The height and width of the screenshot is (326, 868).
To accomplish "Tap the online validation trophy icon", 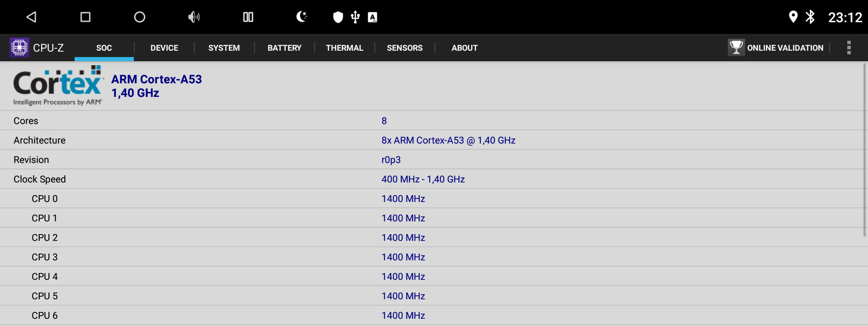I will pos(736,48).
